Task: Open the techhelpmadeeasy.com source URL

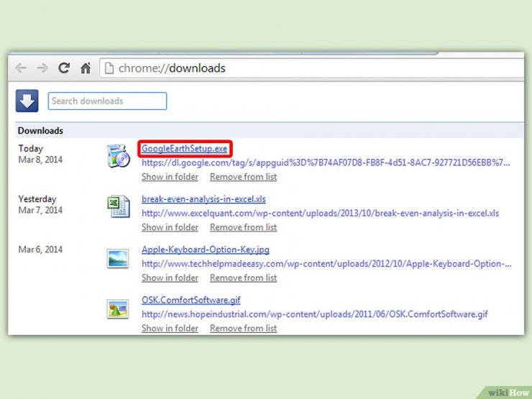Action: tap(326, 264)
